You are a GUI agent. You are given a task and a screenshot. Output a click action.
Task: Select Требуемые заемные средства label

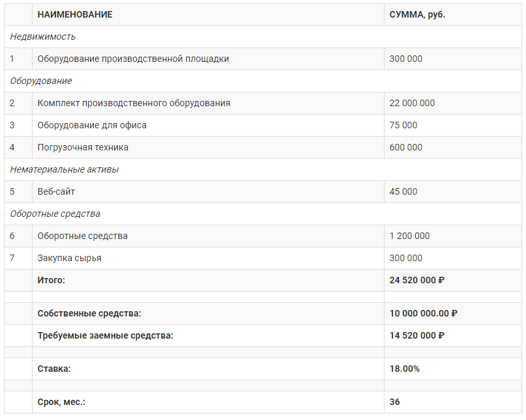(x=106, y=335)
